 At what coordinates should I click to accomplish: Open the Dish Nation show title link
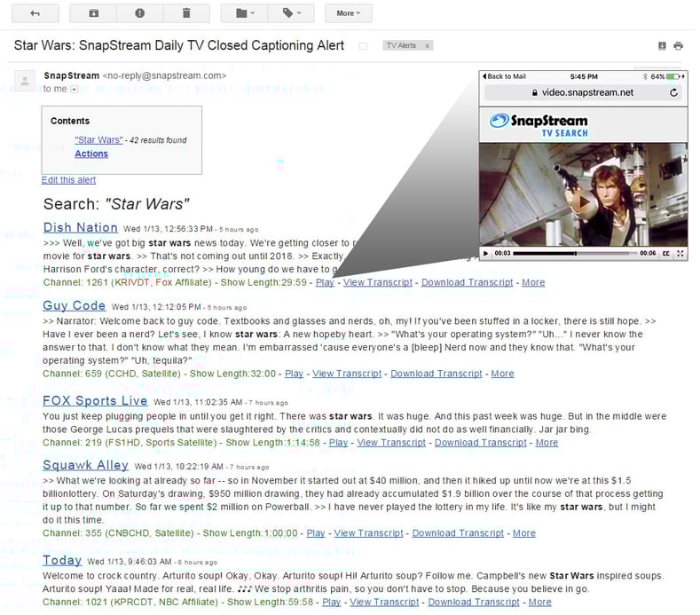click(80, 227)
